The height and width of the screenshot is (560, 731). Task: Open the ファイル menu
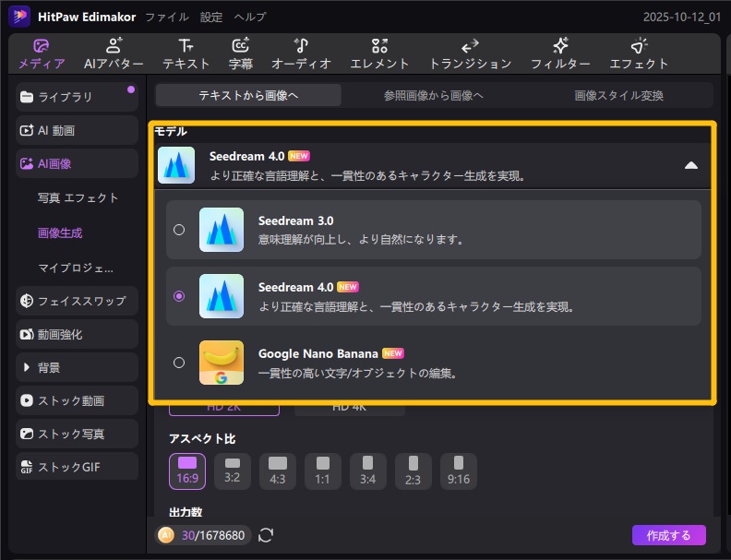tap(167, 18)
